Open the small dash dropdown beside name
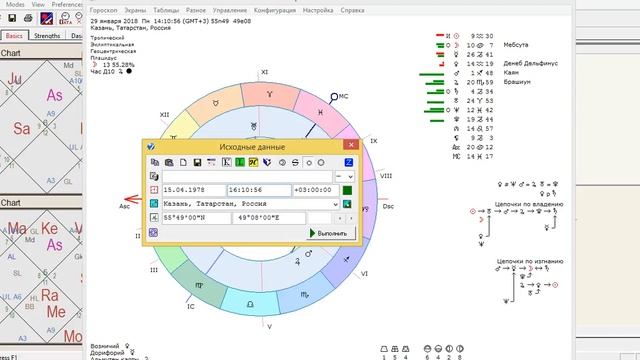The width and height of the screenshot is (640, 360). tap(344, 176)
